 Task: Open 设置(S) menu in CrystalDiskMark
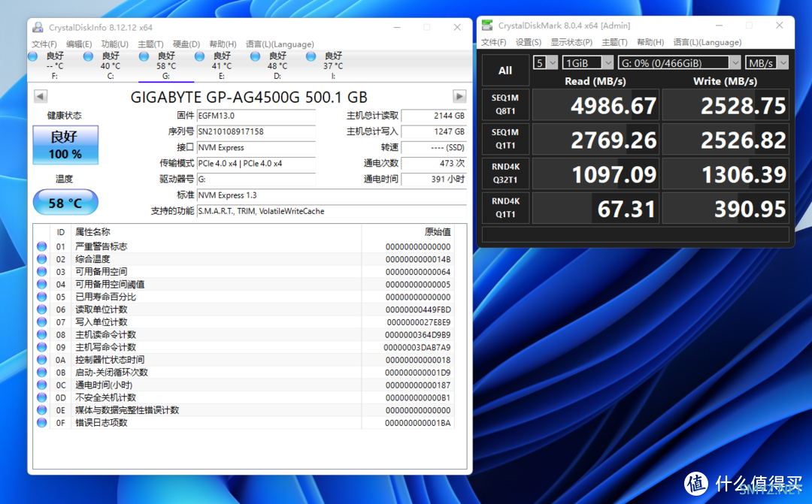coord(529,42)
